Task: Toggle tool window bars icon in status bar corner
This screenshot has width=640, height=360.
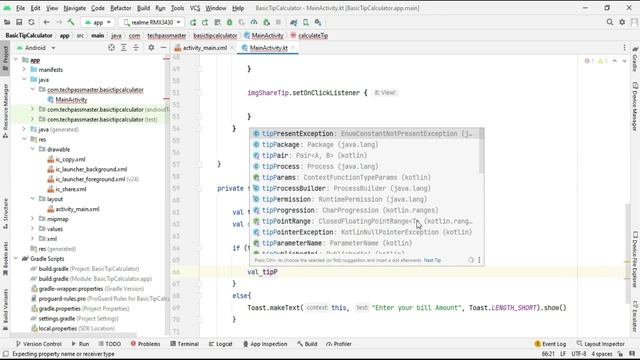Action: click(5, 354)
